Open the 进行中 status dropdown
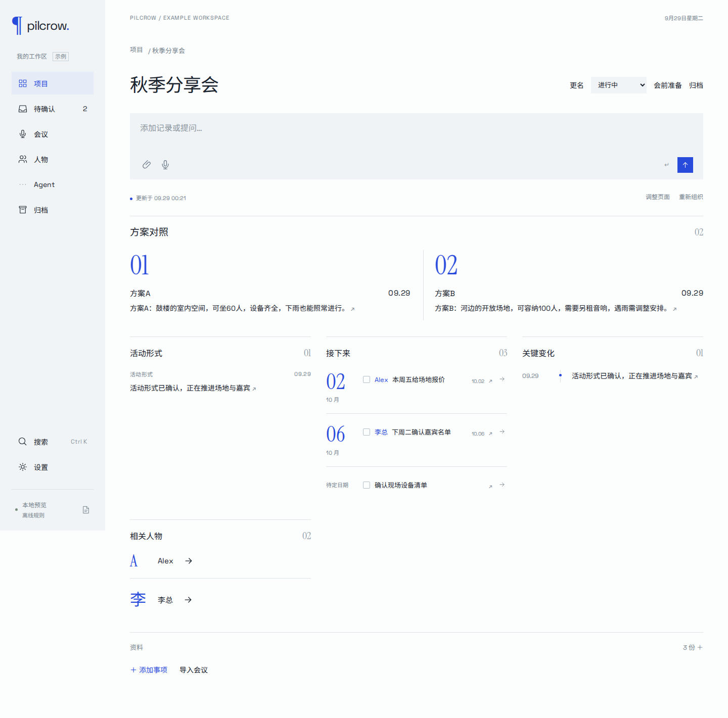 point(619,85)
